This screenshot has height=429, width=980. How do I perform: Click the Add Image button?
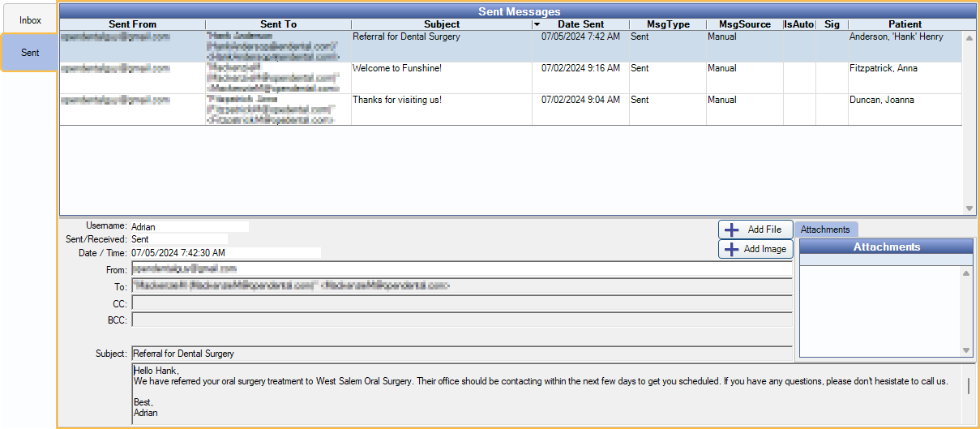coord(755,249)
